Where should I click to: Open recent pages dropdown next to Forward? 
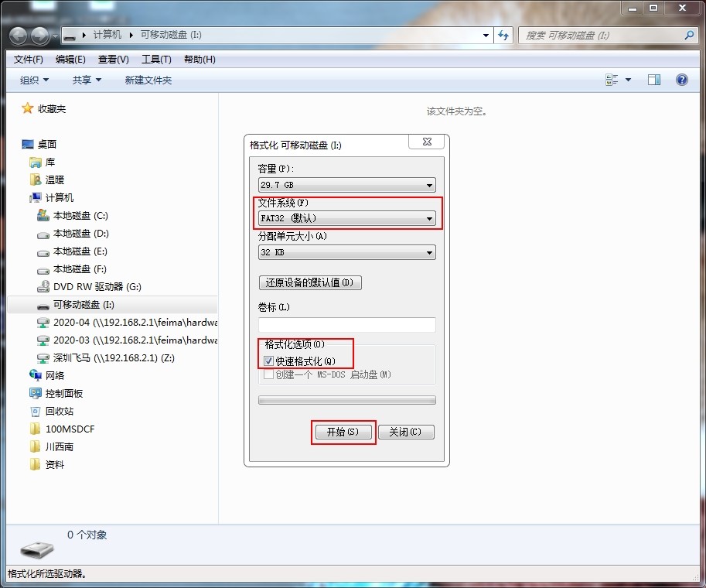click(x=55, y=35)
